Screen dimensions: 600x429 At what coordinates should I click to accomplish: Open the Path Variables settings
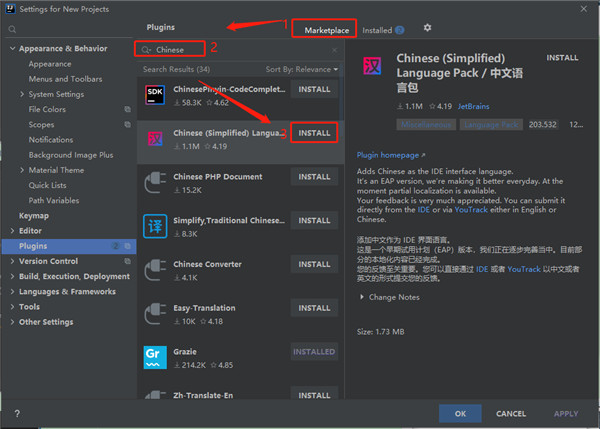(54, 201)
